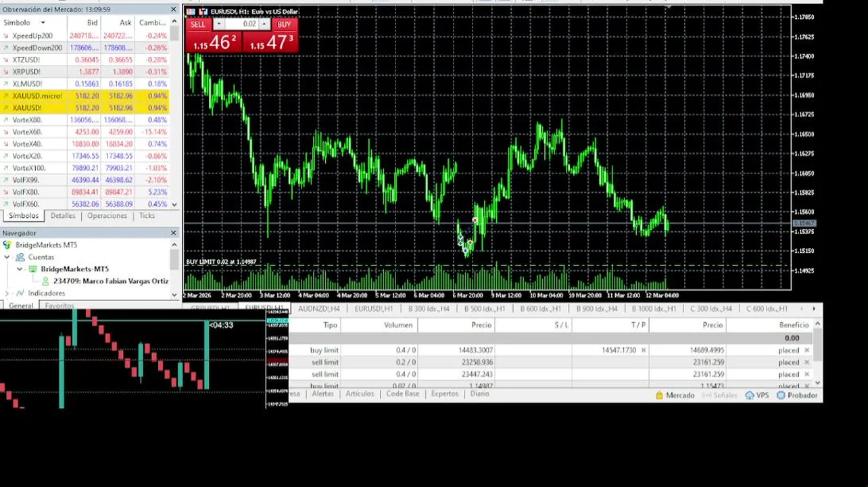868x487 pixels.
Task: Click the Beneficio column header
Action: (769, 325)
